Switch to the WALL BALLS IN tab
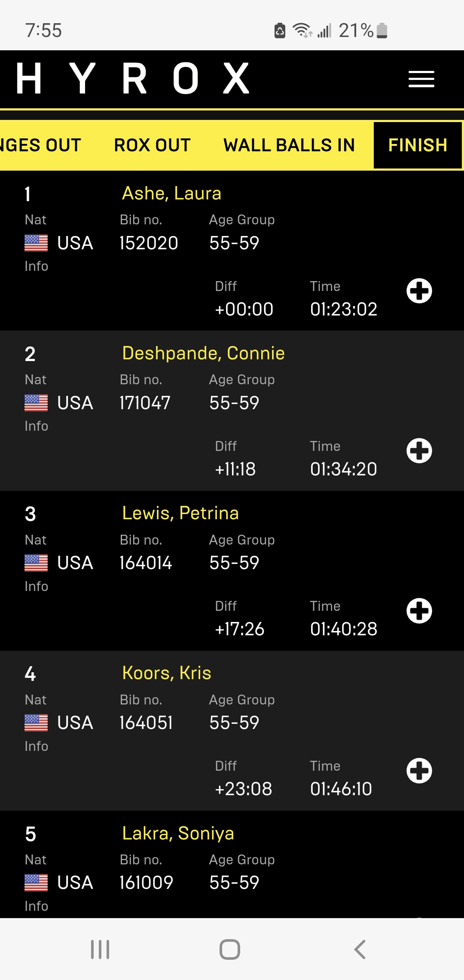464x980 pixels. tap(289, 145)
